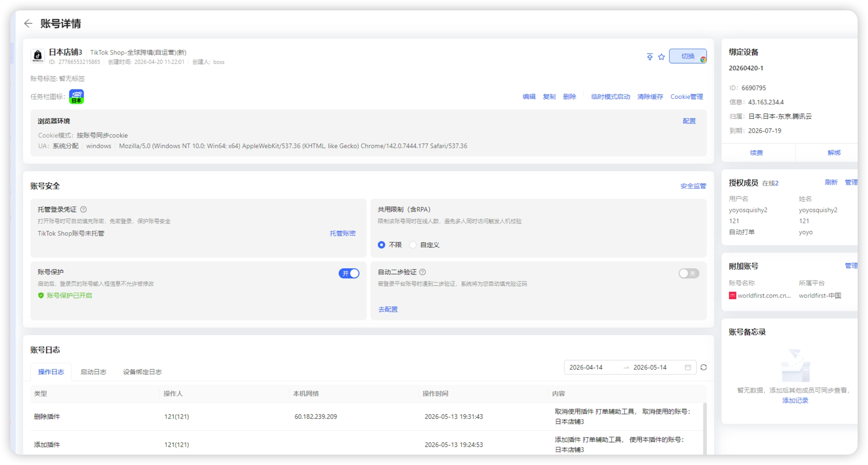The width and height of the screenshot is (868, 465).
Task: Click 续费 under bound device
Action: tap(757, 153)
